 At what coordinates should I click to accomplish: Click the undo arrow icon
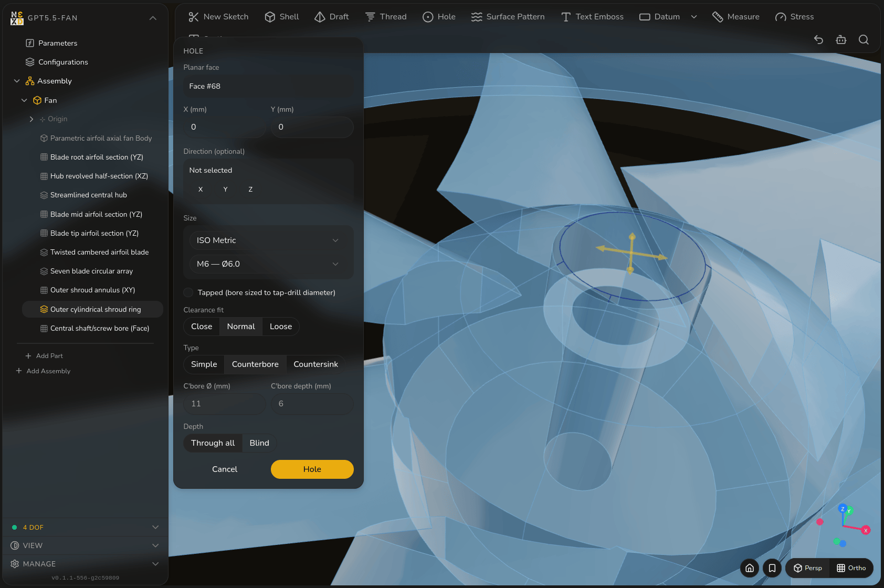click(x=818, y=39)
